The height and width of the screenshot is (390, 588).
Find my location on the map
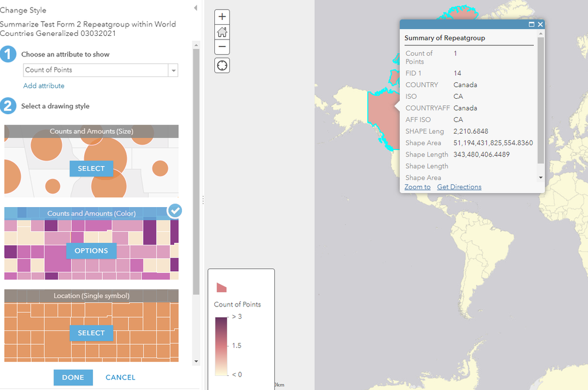[222, 65]
